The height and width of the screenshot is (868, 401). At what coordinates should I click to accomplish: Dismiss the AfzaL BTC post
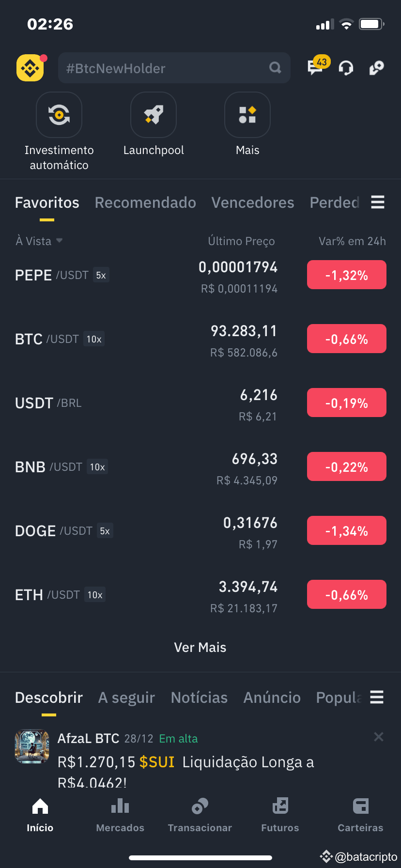coord(379,737)
